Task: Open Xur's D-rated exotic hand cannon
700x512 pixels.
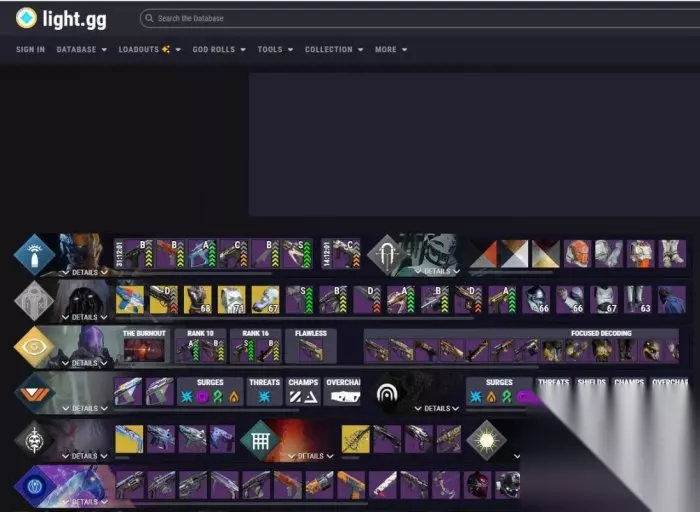Action: click(x=164, y=300)
